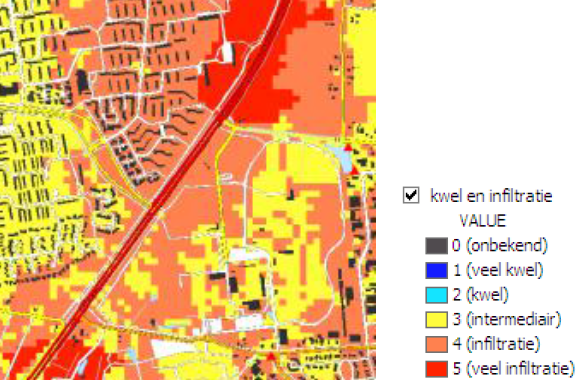Click the red triangle below the light-blue pond
587x380 pixels.
pyautogui.click(x=354, y=170)
